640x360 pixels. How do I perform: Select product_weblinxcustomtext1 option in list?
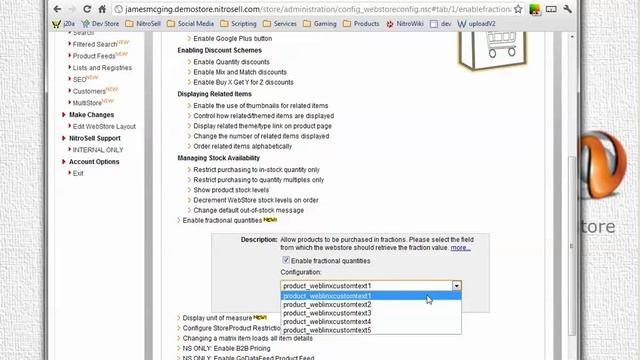point(371,296)
